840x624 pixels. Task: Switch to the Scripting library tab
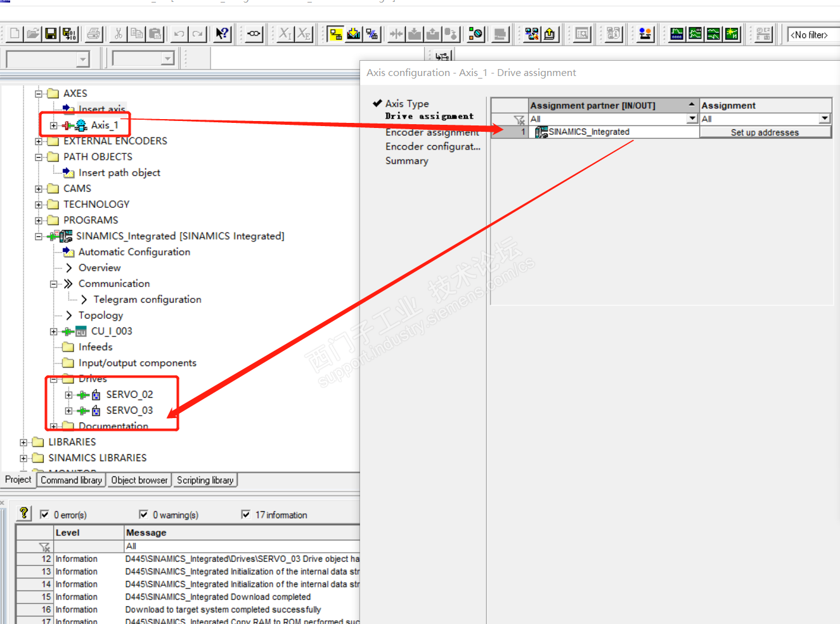(x=205, y=480)
